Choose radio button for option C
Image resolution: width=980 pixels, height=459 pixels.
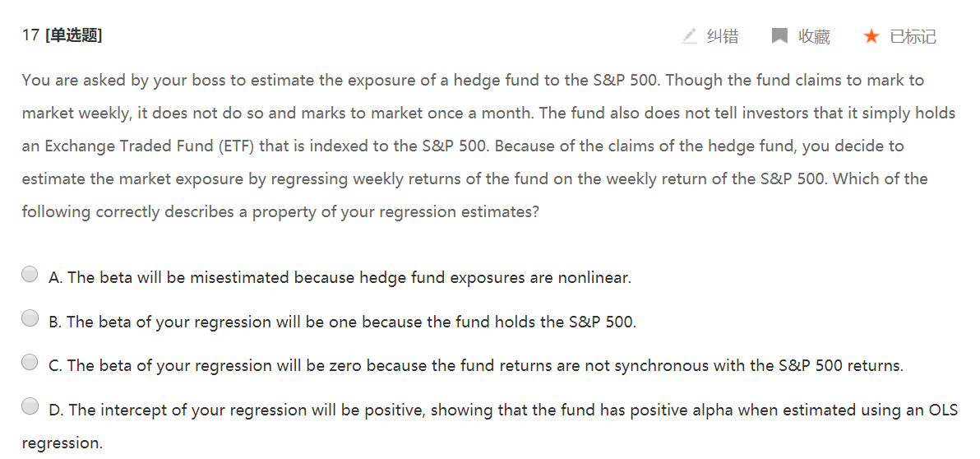coord(30,362)
